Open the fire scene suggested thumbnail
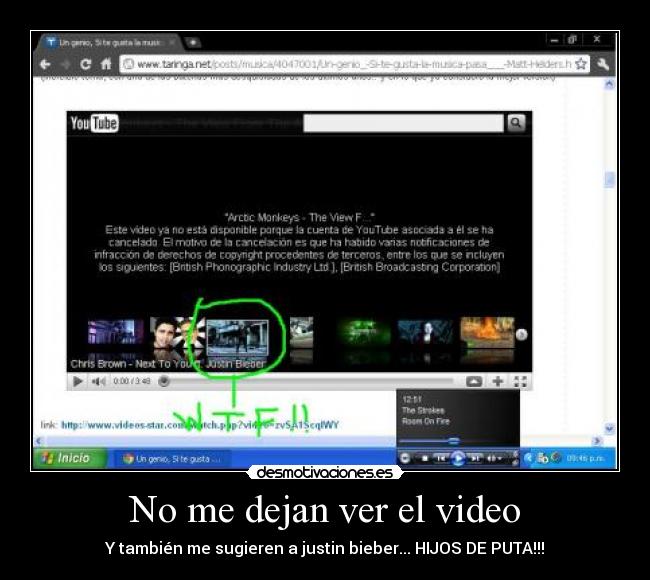The width and height of the screenshot is (650, 580). (488, 332)
